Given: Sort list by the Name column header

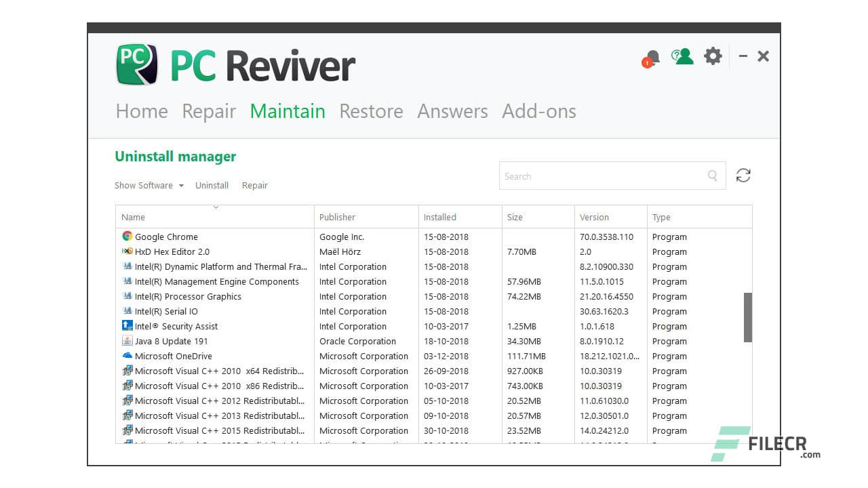Looking at the screenshot, I should click(x=133, y=217).
